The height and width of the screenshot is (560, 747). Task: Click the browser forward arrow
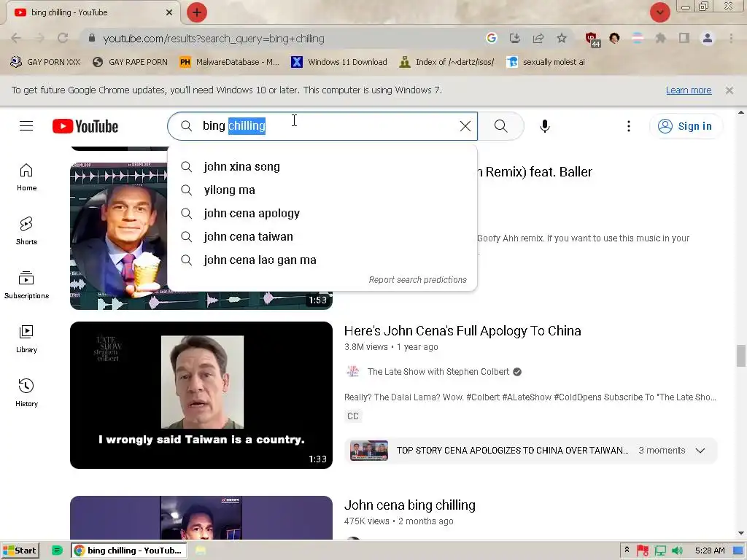(39, 38)
